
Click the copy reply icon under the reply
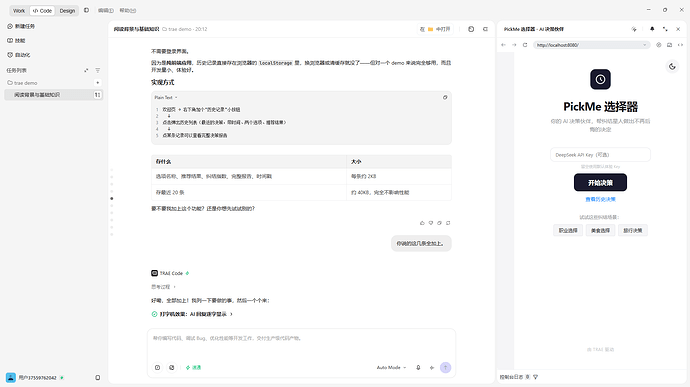pyautogui.click(x=439, y=223)
